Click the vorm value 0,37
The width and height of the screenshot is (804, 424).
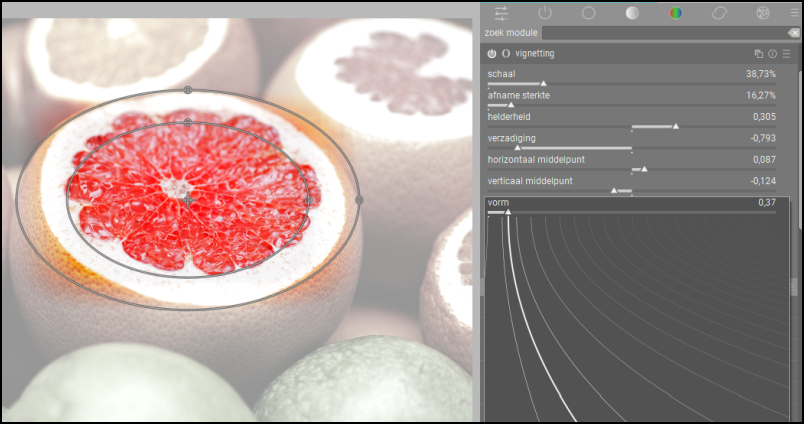[x=767, y=203]
